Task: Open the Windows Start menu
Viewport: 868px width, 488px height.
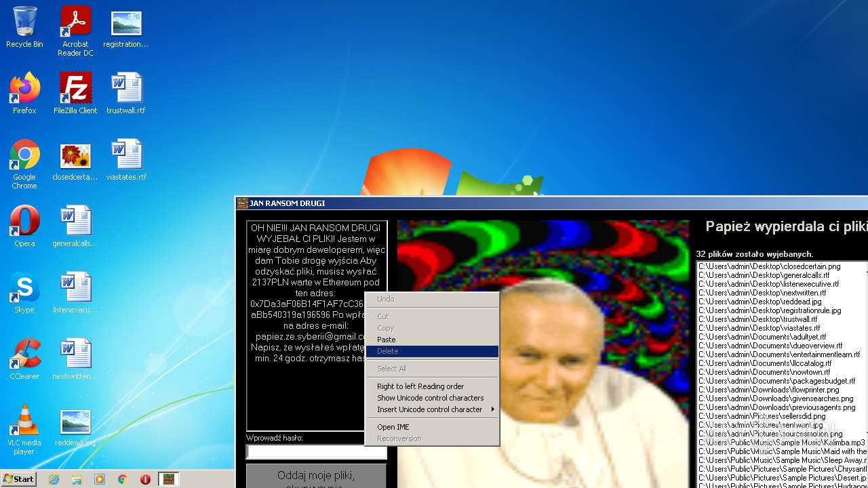Action: pos(19,479)
